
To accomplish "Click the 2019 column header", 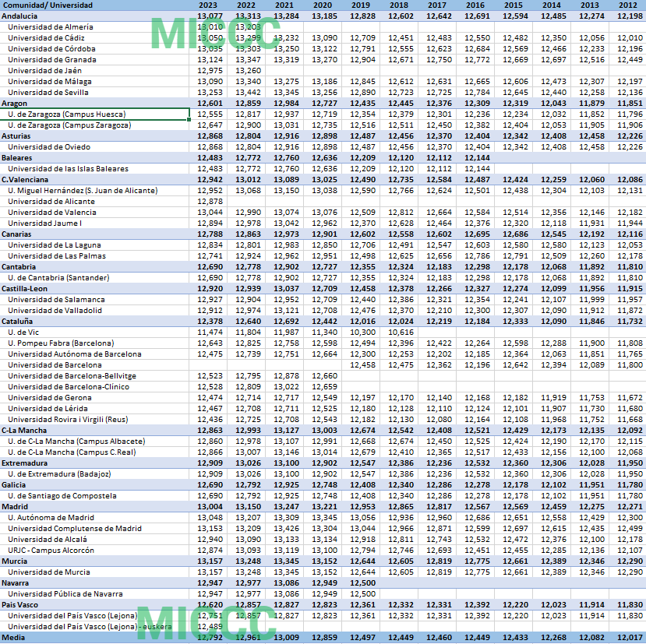I will click(361, 5).
